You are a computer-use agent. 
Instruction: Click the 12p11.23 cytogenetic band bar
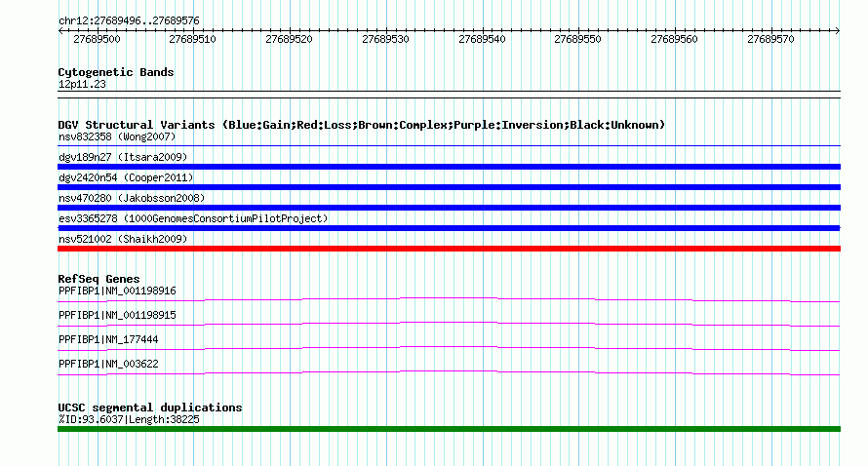pyautogui.click(x=449, y=95)
